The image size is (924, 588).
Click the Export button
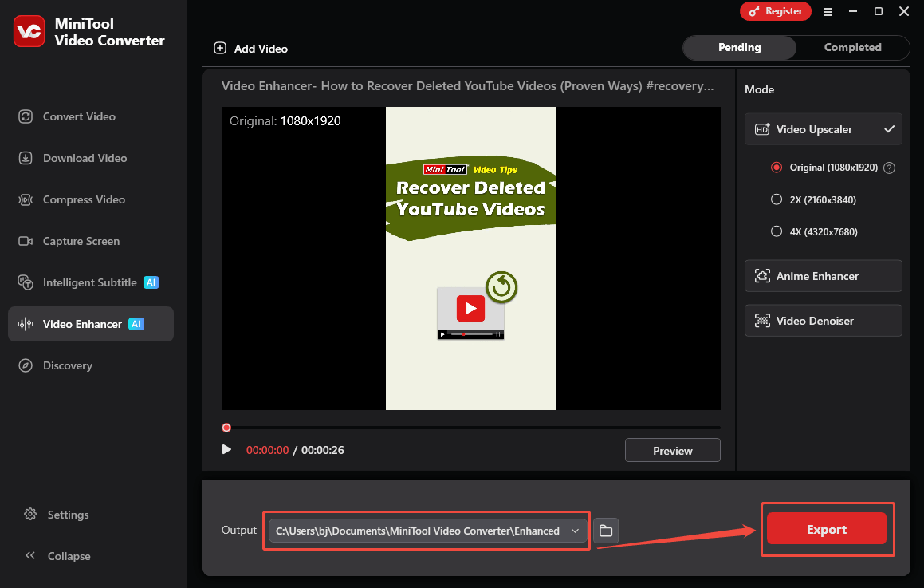click(826, 529)
